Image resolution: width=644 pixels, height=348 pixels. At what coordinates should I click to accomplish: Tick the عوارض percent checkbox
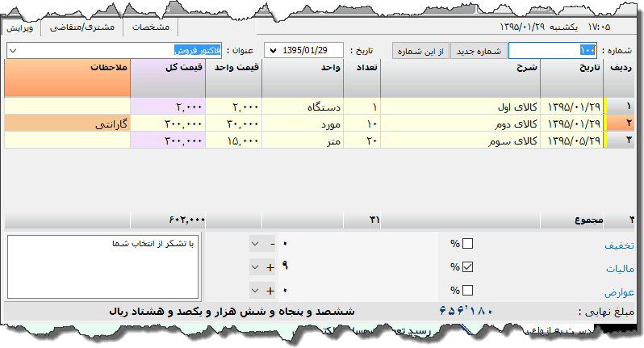point(468,291)
